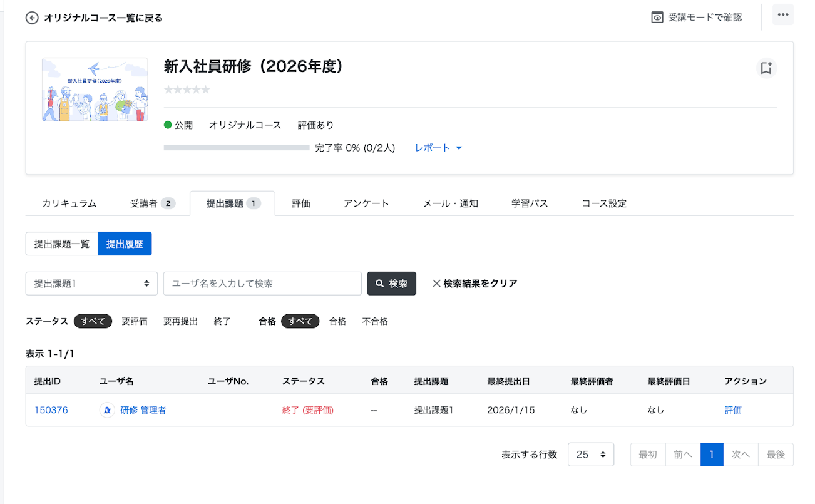Click the 最終提出日 column header

tap(509, 381)
